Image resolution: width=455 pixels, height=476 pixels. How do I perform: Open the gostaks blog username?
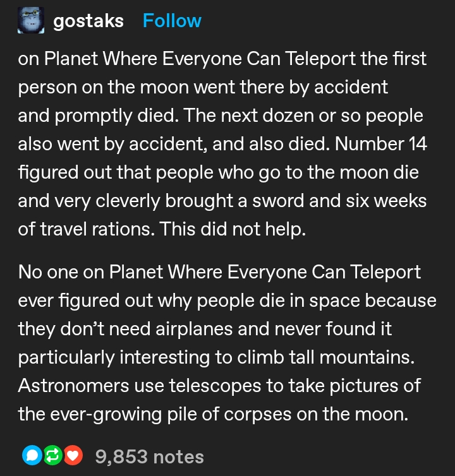pyautogui.click(x=88, y=21)
